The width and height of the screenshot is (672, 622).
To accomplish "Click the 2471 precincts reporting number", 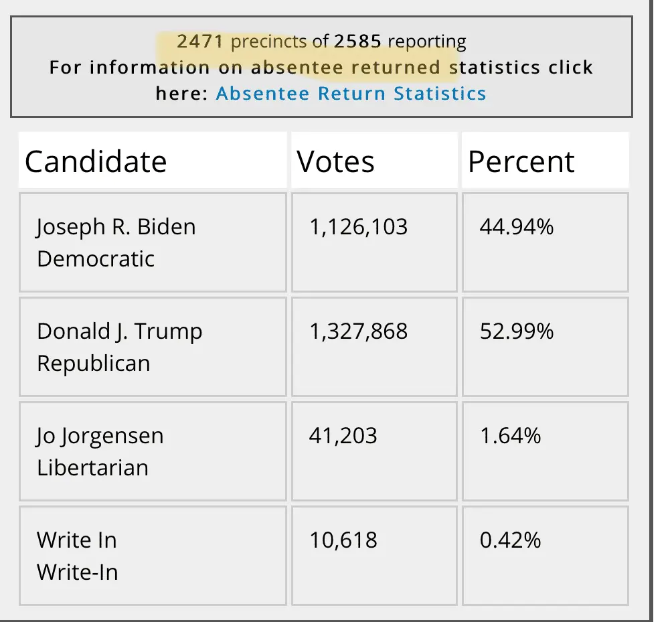I will [x=200, y=42].
